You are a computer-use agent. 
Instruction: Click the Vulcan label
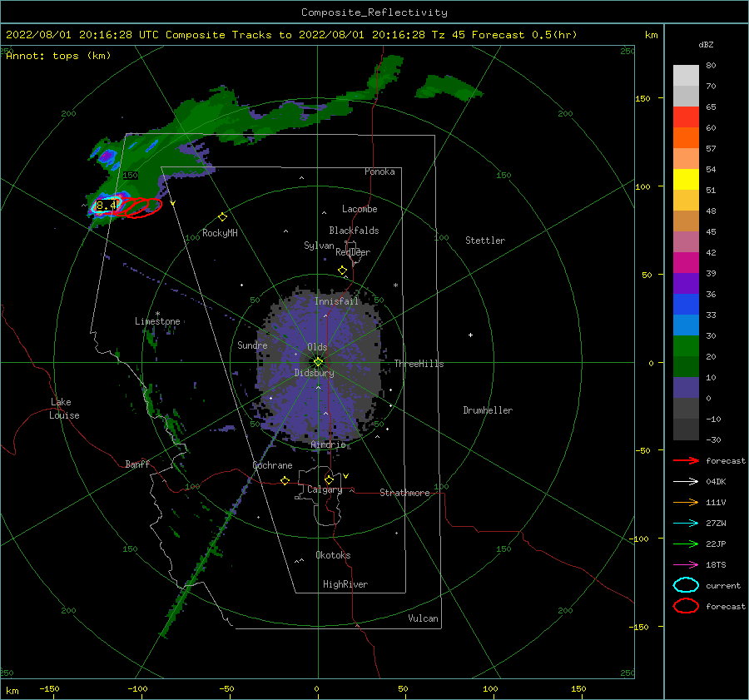tap(424, 618)
